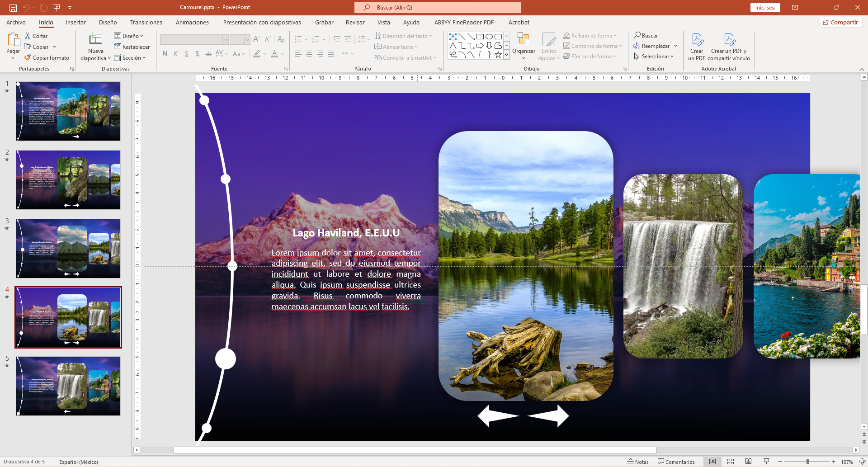The height and width of the screenshot is (467, 868).
Task: Select slide 2 thumbnail
Action: pos(68,180)
